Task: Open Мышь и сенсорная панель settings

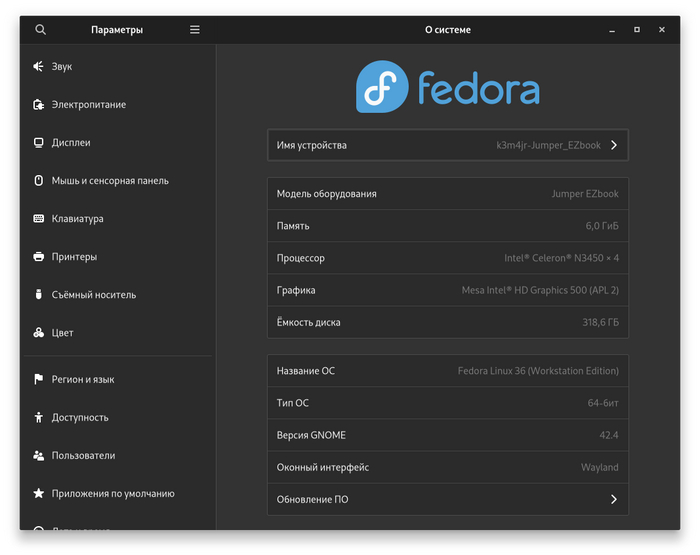Action: pos(110,181)
